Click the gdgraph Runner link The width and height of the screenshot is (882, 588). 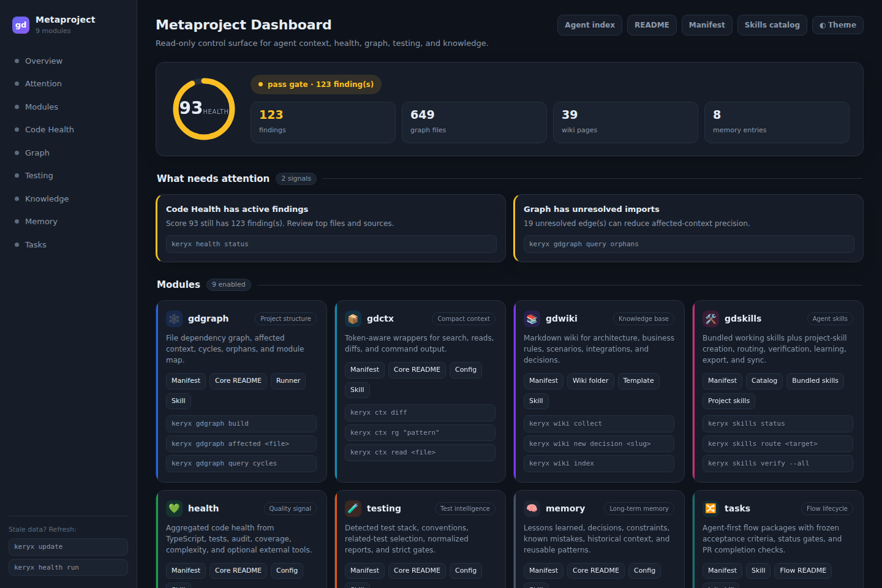click(x=288, y=381)
